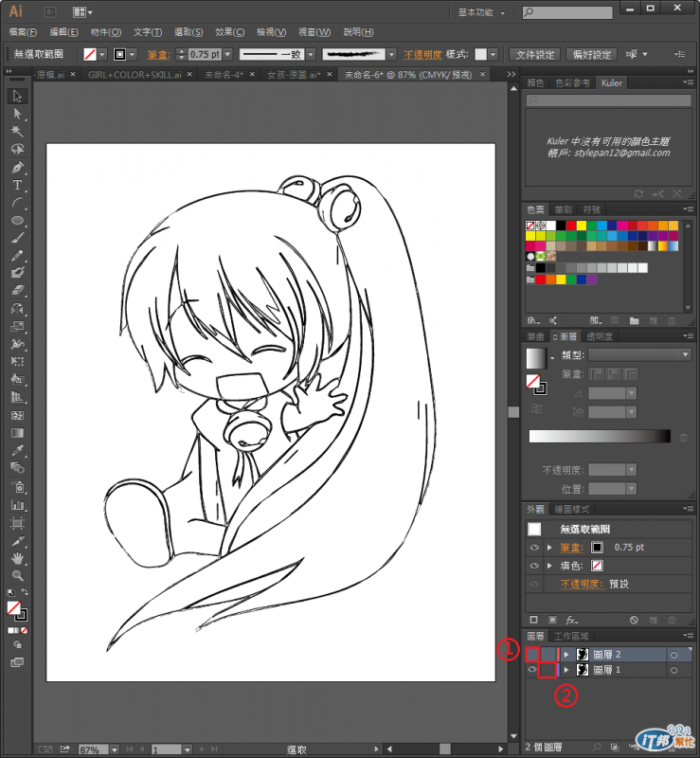Click 筆畫 link in appearance panel

click(571, 548)
